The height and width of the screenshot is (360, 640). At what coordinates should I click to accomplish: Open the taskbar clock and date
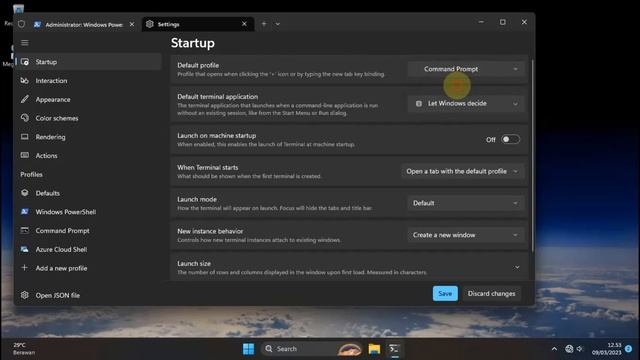click(607, 349)
